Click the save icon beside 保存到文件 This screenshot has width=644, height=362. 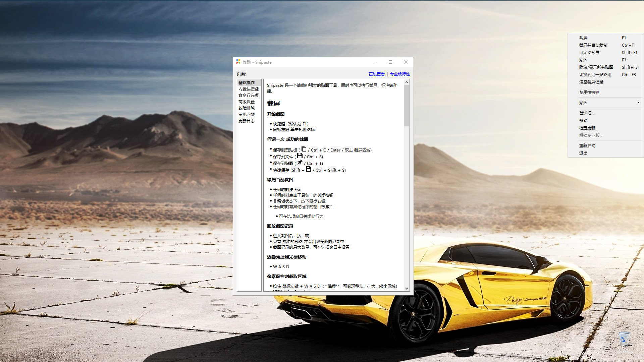(x=300, y=156)
